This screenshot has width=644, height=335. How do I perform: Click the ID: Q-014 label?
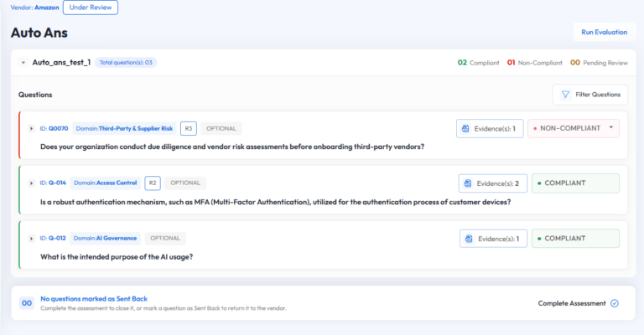[x=53, y=183]
